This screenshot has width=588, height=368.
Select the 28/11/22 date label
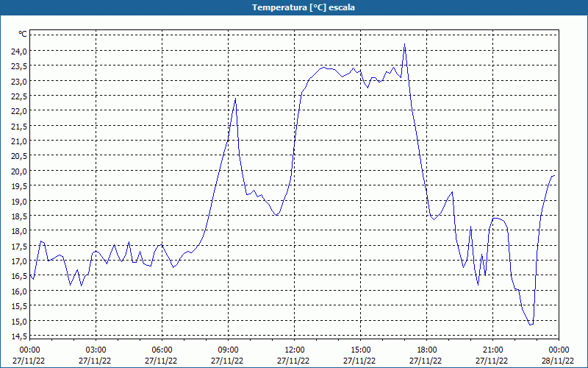(558, 361)
